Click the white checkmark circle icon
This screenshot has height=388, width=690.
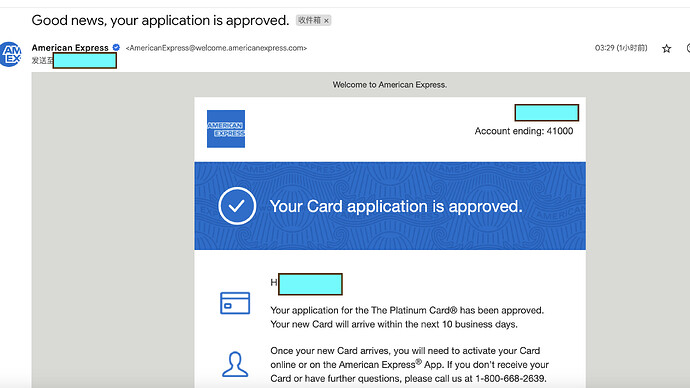click(237, 206)
